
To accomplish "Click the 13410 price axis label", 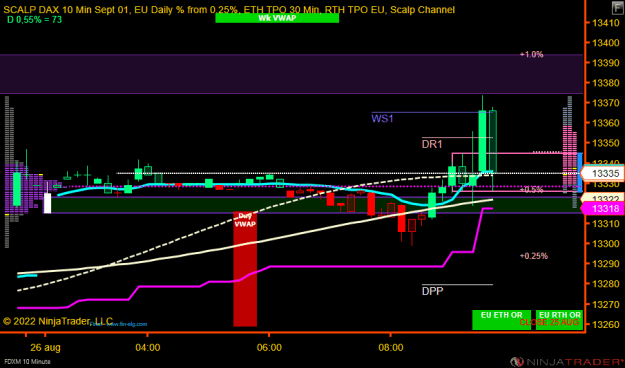I will [606, 23].
